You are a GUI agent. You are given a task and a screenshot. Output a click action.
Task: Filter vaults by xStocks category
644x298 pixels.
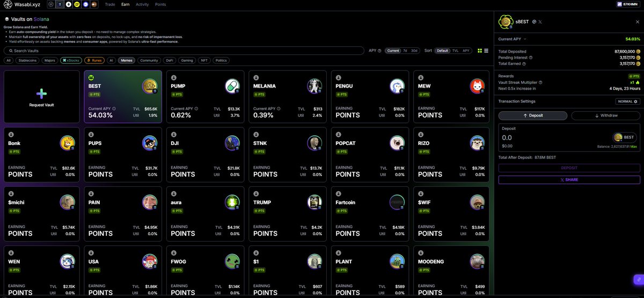click(71, 61)
